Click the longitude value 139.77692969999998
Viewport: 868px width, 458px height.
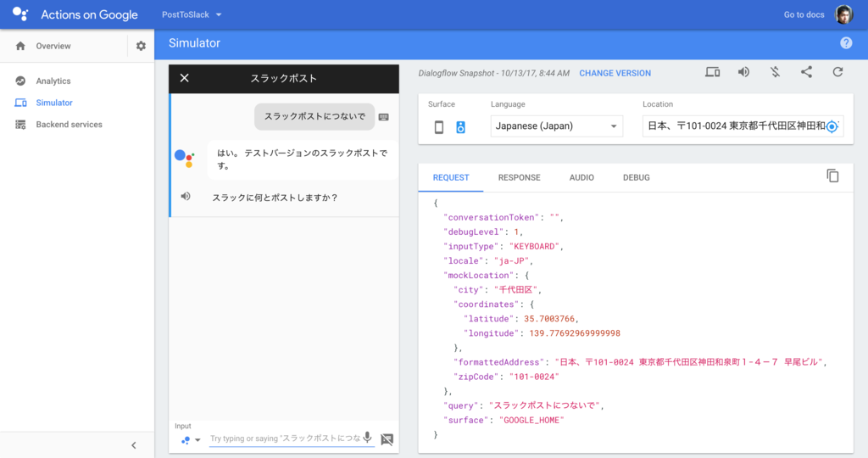point(575,332)
